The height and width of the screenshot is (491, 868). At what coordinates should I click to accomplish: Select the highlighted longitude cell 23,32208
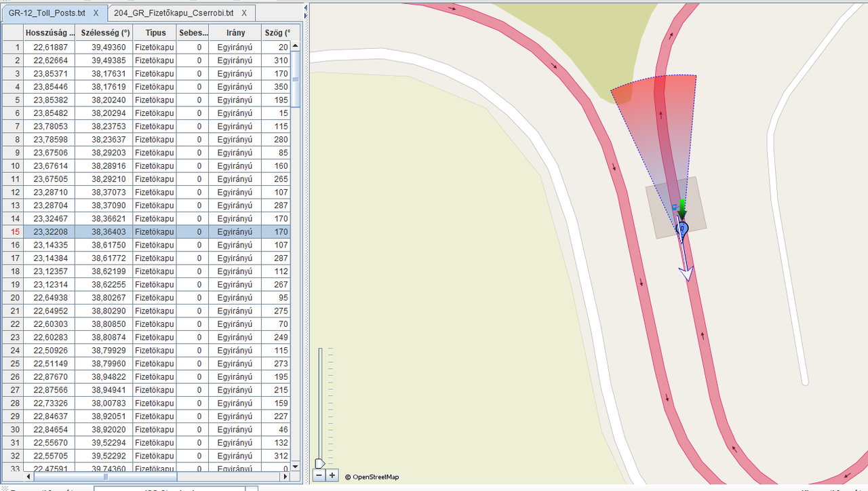point(49,232)
